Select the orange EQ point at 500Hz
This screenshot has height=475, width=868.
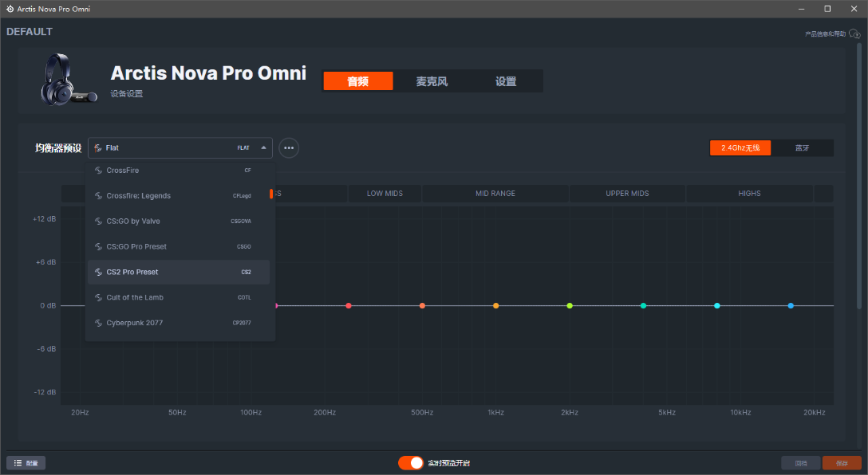tap(422, 306)
